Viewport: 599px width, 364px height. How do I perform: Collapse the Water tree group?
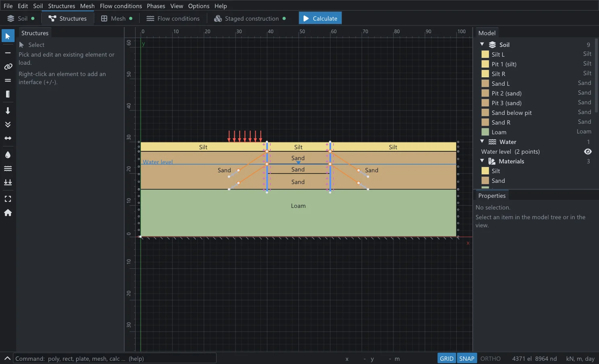(482, 141)
